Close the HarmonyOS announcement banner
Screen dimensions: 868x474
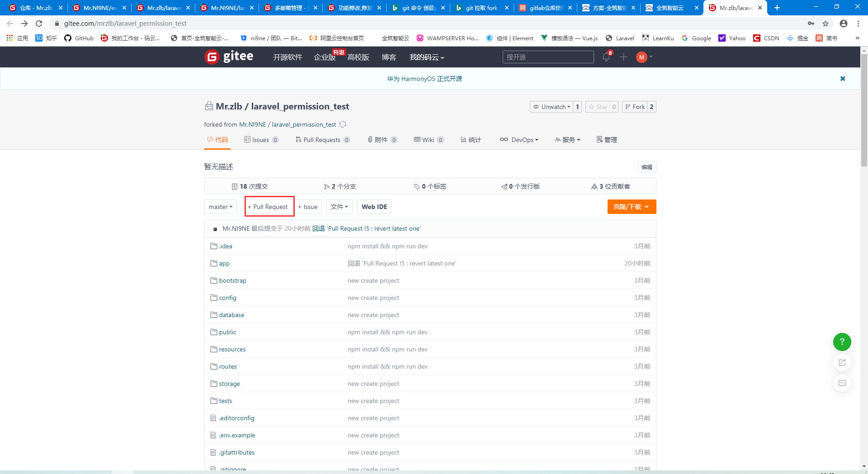(843, 79)
